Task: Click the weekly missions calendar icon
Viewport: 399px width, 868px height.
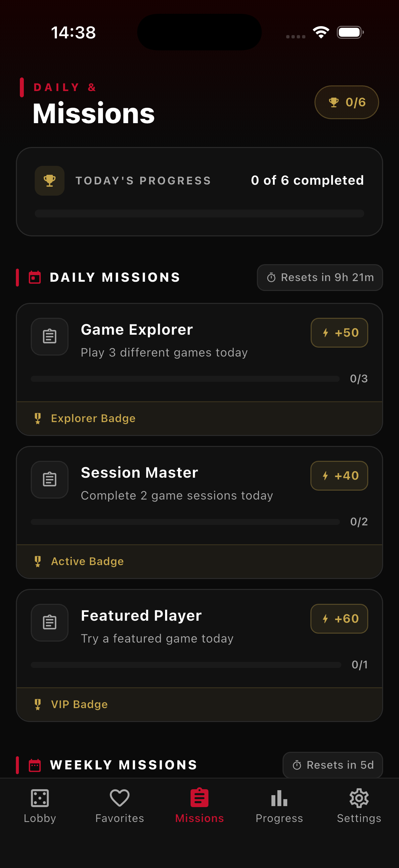Action: point(35,765)
